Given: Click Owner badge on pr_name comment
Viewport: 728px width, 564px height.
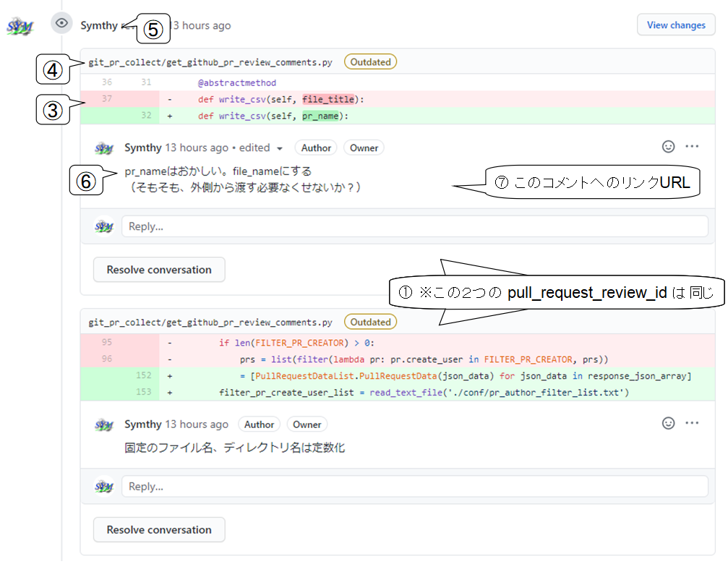Looking at the screenshot, I should click(364, 148).
